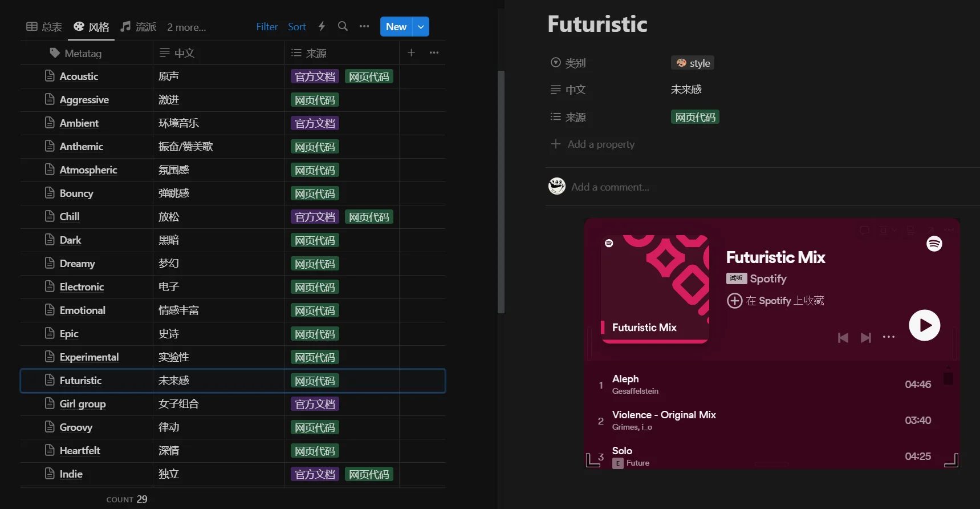Click the 类别 property label
The width and height of the screenshot is (980, 509).
pos(568,63)
